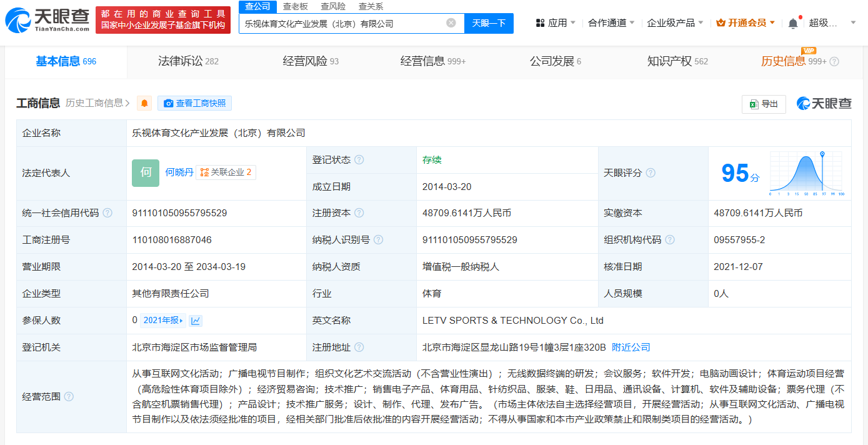The image size is (868, 445).
Task: Switch to 公司发展 tab
Action: tap(556, 61)
